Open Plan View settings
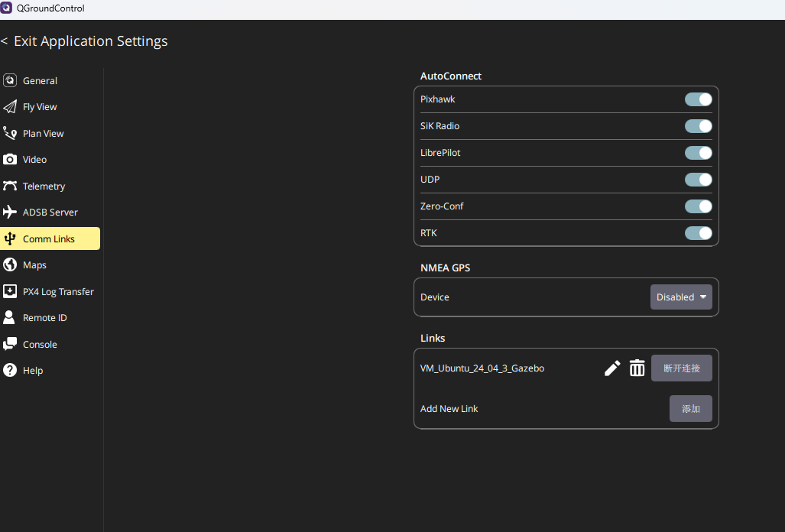This screenshot has height=532, width=785. point(50,133)
